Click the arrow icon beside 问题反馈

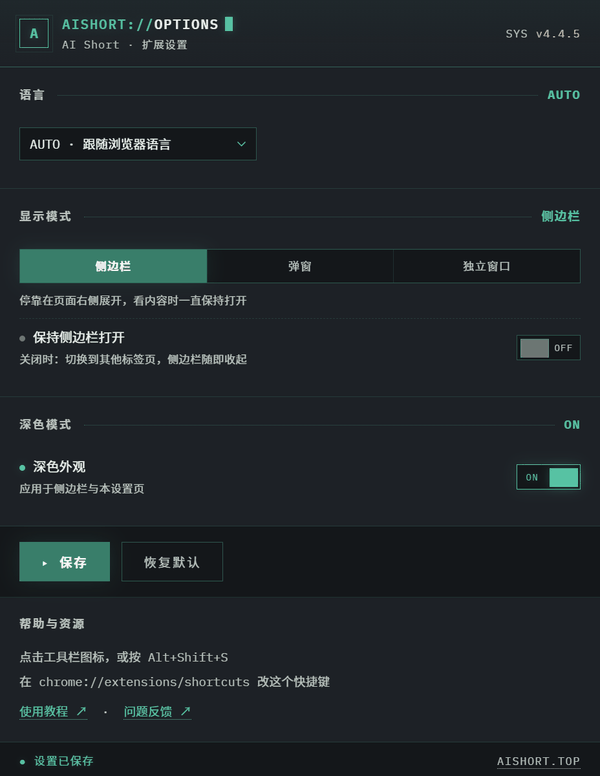pos(186,711)
